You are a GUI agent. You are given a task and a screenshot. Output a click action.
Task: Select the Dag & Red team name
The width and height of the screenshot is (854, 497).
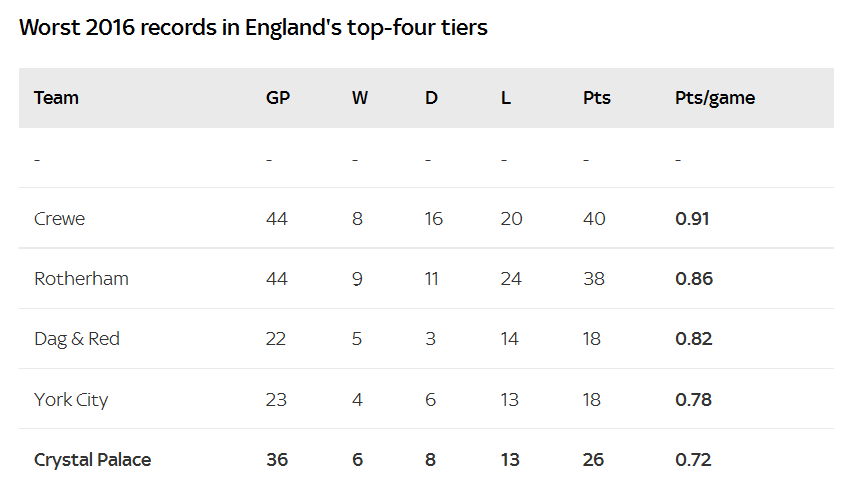click(x=77, y=339)
